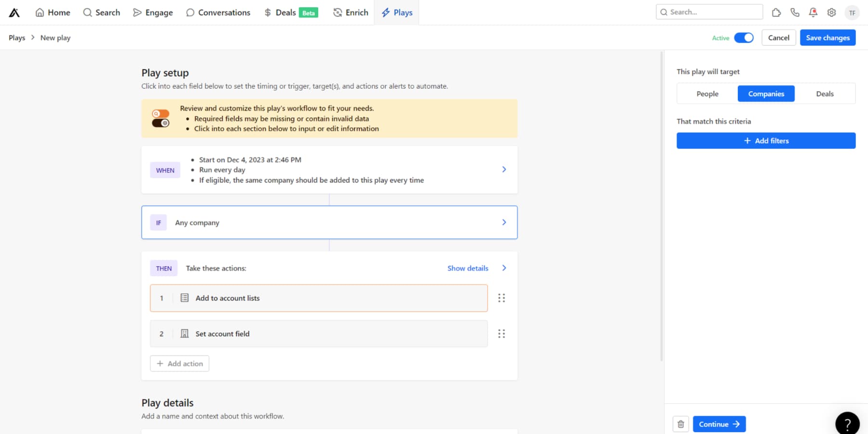Open the phone dialer icon

coord(794,13)
